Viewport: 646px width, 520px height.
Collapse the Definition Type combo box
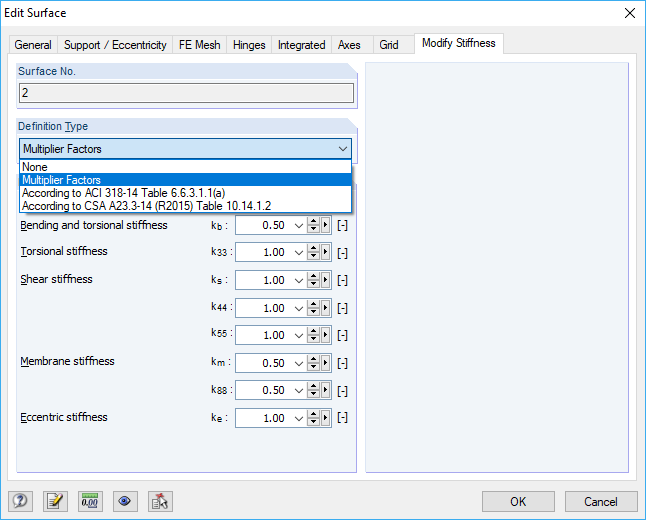coord(342,149)
